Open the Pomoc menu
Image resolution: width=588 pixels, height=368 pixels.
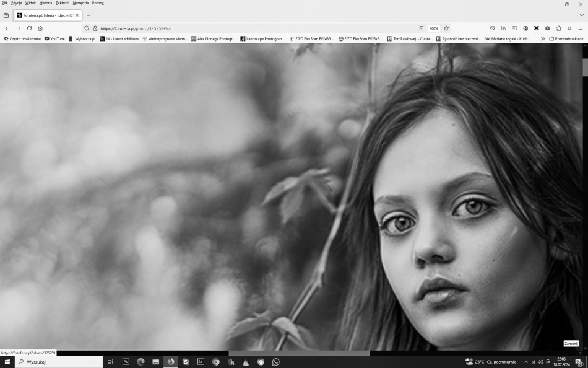(x=98, y=3)
